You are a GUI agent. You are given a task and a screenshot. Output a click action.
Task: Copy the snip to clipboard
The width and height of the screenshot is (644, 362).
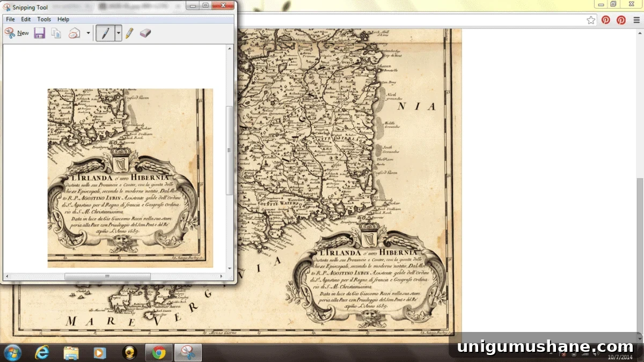point(56,33)
